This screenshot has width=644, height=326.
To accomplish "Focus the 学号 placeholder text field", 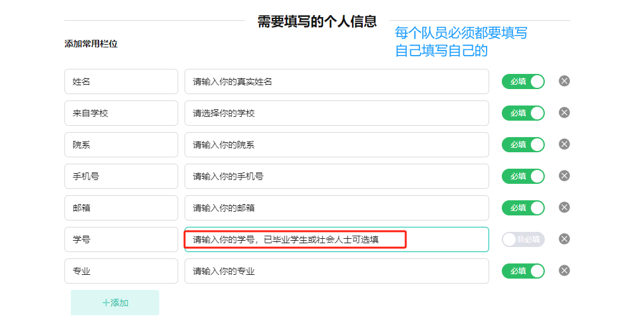I will click(336, 239).
